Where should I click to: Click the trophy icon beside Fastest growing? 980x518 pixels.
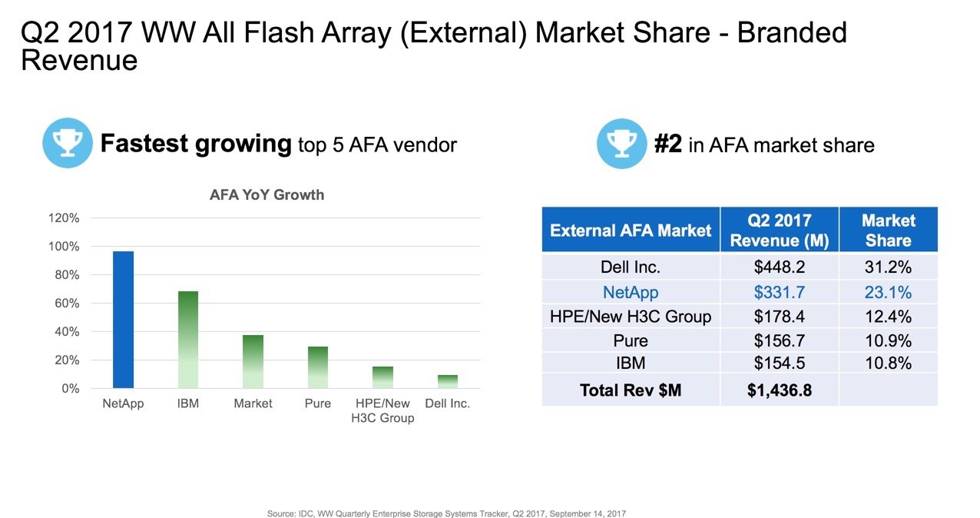[x=67, y=143]
